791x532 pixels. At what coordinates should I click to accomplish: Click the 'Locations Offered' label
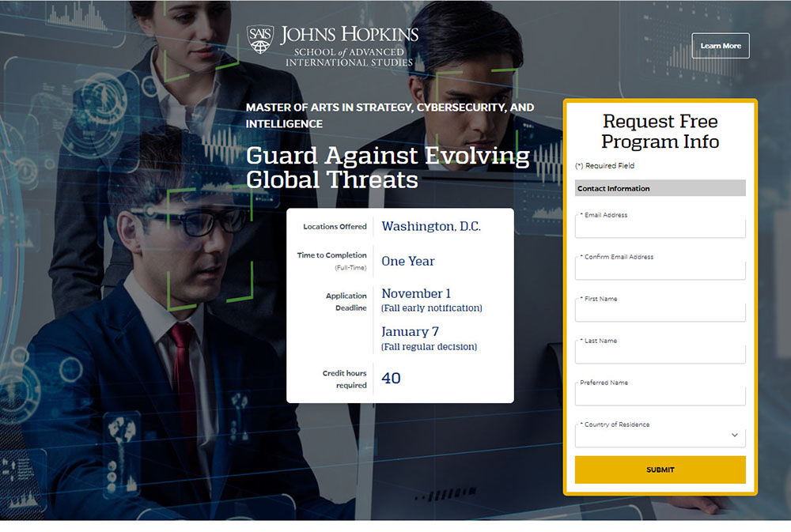pos(335,227)
